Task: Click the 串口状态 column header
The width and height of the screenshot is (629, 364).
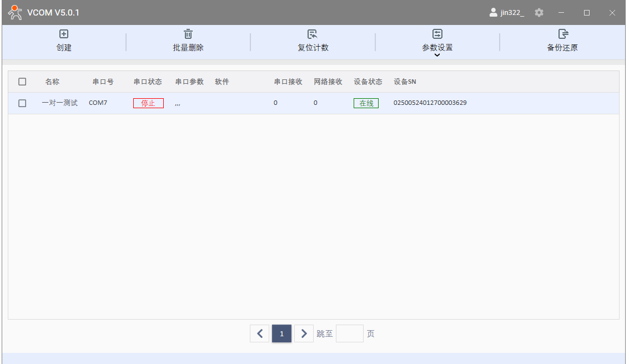Action: (x=148, y=82)
